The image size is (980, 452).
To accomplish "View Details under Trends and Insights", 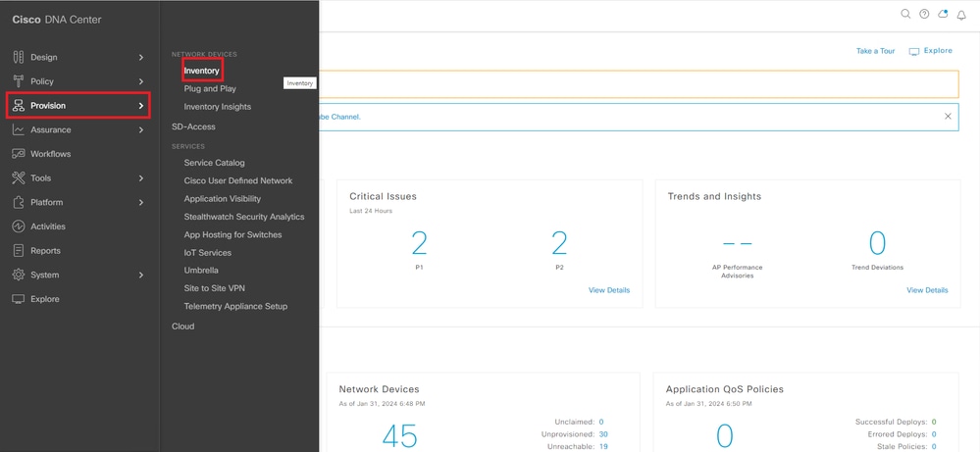I will click(x=927, y=290).
